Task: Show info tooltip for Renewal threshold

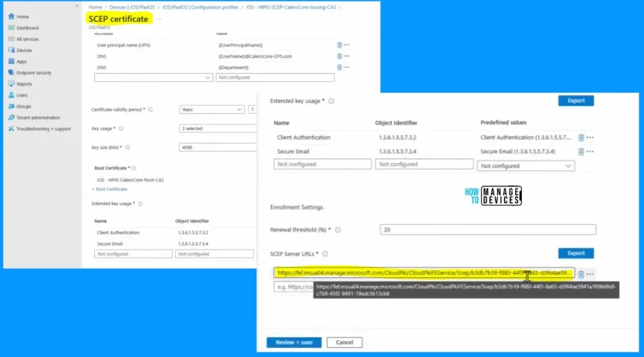Action: [x=338, y=230]
